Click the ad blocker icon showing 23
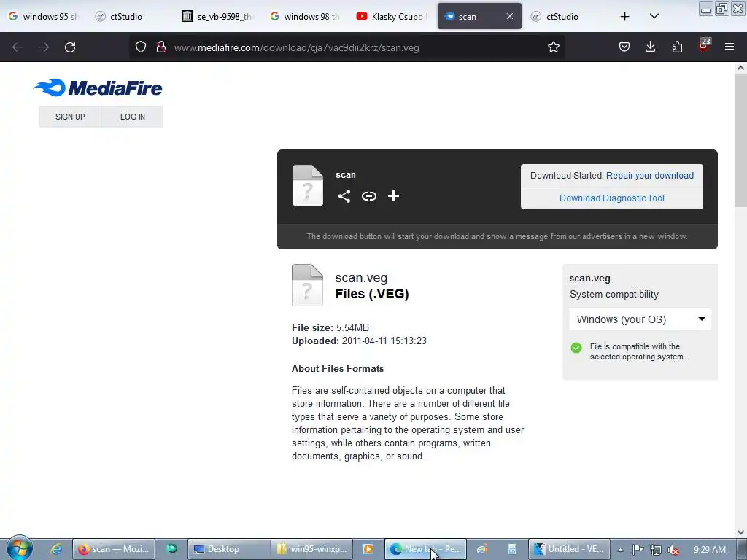The image size is (747, 560). tap(704, 46)
